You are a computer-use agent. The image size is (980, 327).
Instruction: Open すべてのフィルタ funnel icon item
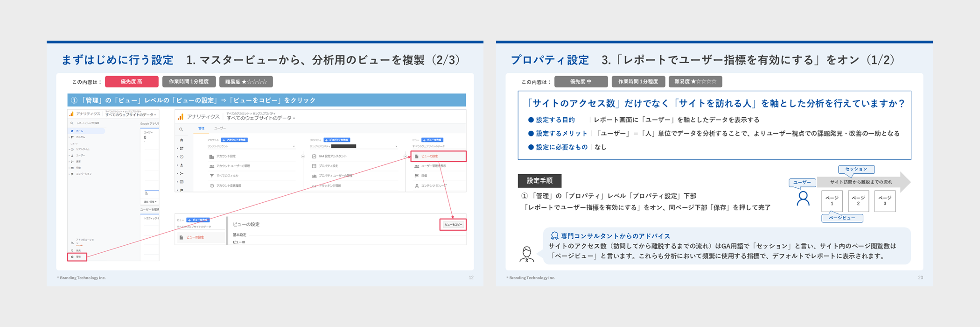pos(212,176)
